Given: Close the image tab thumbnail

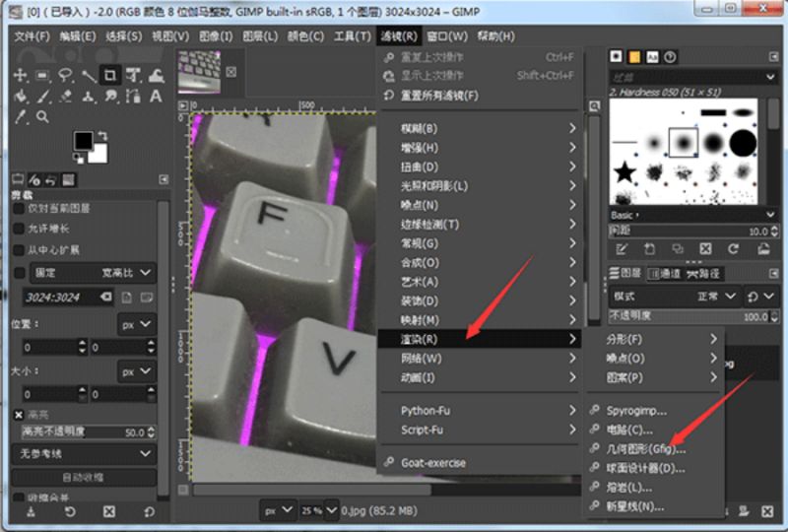Looking at the screenshot, I should [231, 72].
